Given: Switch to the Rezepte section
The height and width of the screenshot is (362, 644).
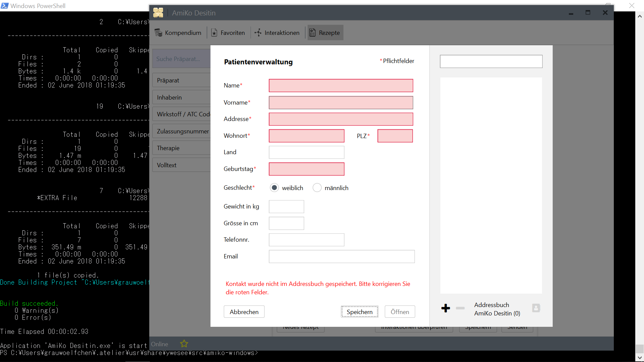Looking at the screenshot, I should (325, 33).
